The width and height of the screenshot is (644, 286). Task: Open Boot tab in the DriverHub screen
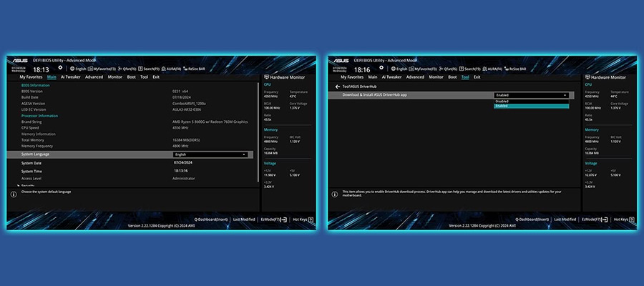coord(453,77)
